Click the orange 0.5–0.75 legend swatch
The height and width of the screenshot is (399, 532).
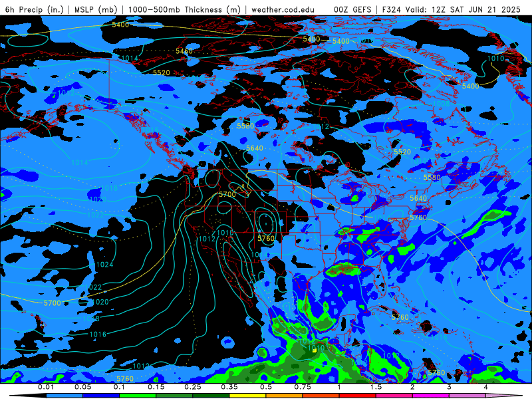click(x=285, y=396)
